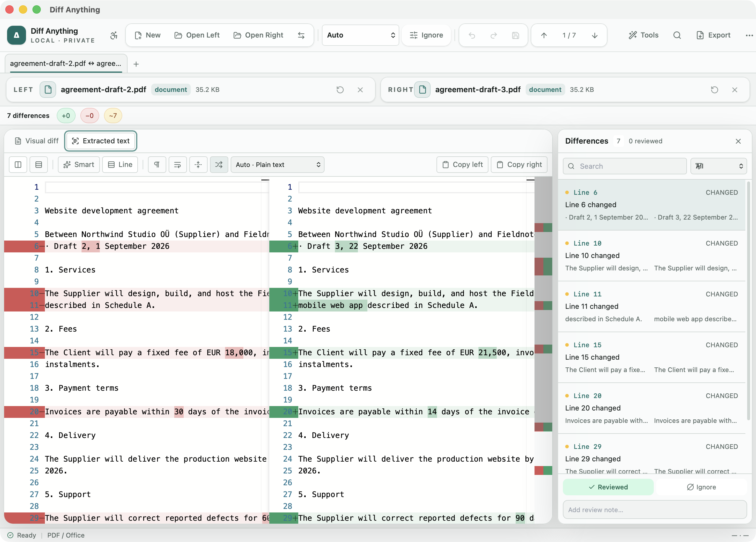Add a new comparison tab
Image resolution: width=756 pixels, height=542 pixels.
click(136, 64)
